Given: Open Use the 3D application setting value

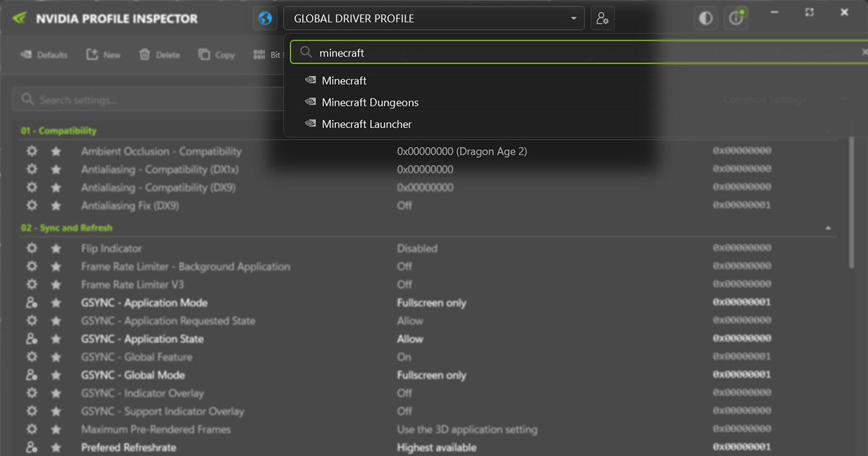Looking at the screenshot, I should [x=467, y=429].
